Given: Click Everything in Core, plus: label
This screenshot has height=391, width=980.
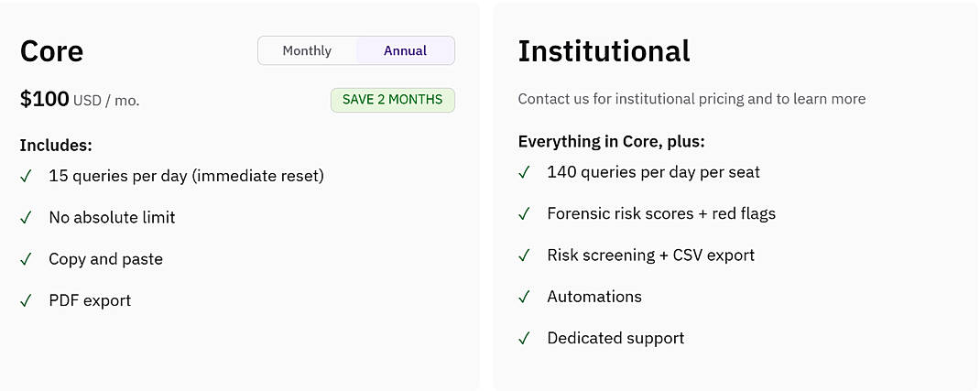Looking at the screenshot, I should tap(611, 142).
